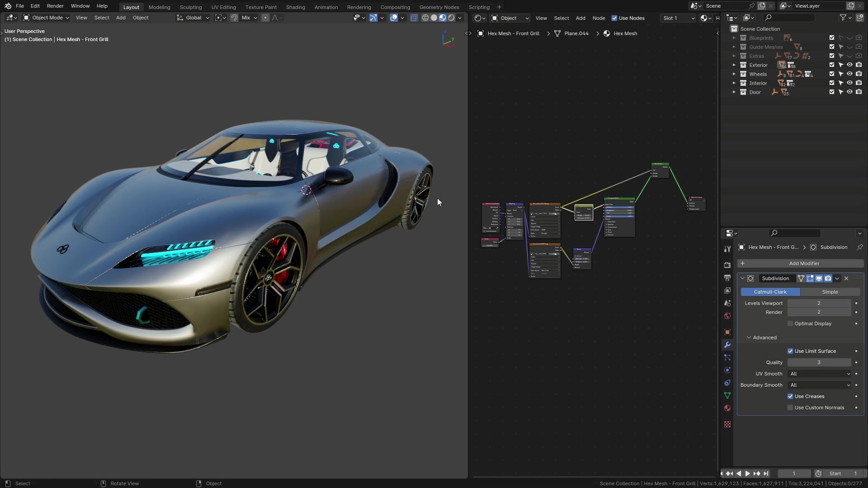
Task: Open the World properties tab
Action: pos(727,316)
